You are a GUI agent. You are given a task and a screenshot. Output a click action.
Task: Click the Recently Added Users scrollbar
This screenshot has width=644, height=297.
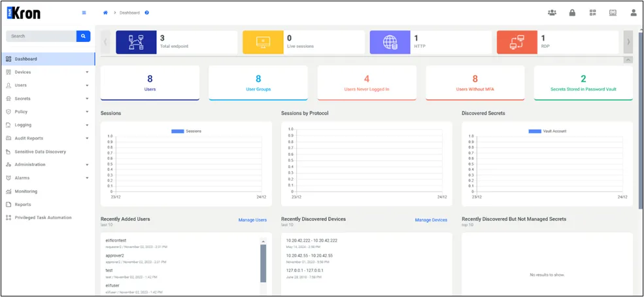coord(263,264)
